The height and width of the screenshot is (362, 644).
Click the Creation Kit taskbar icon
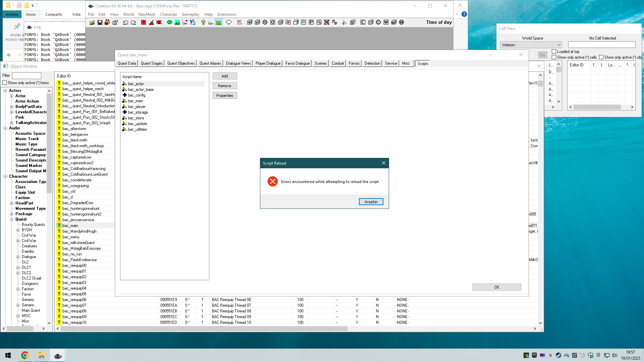[x=58, y=355]
